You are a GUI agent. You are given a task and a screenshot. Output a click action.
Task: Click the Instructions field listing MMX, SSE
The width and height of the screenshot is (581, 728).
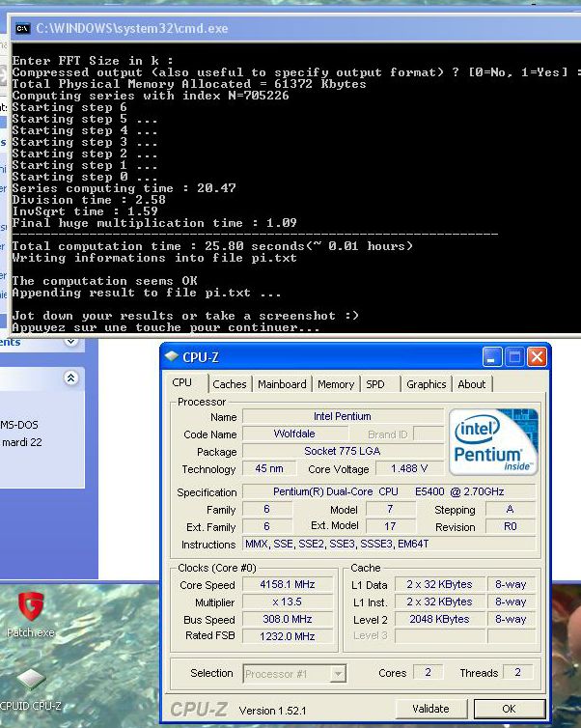(x=389, y=544)
